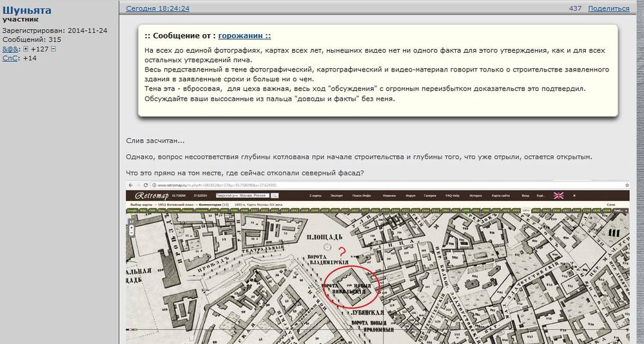This screenshot has height=344, width=644.
Task: Click the quoted line starting Тема эта - вбросовая
Action: click(x=366, y=88)
